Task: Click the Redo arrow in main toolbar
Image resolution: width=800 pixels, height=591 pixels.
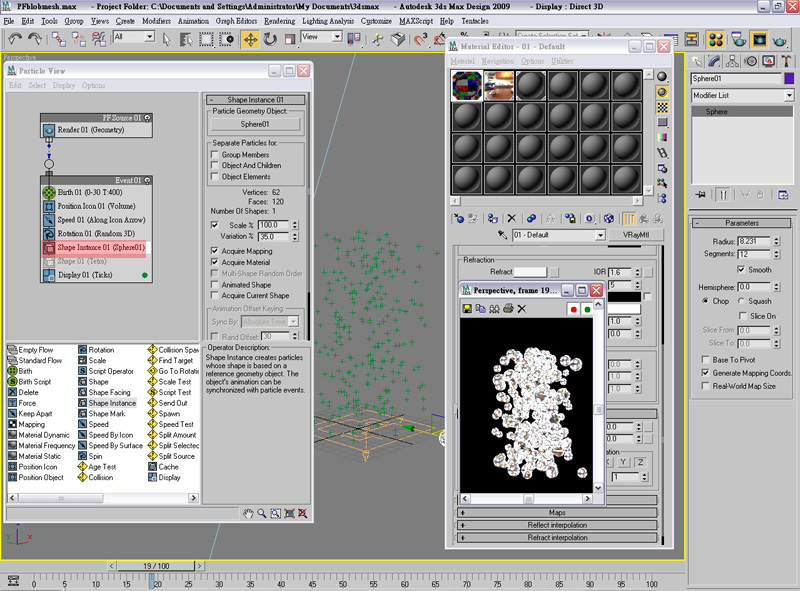Action: (35, 39)
